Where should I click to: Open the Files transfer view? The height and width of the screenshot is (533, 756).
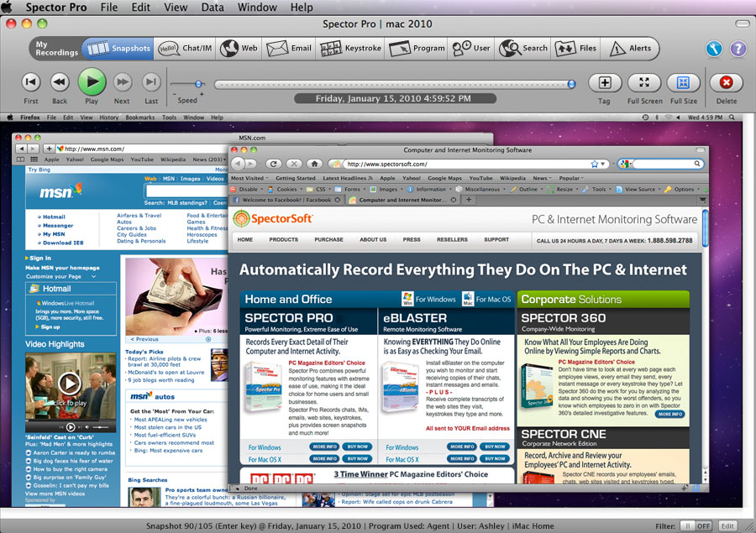pos(575,48)
